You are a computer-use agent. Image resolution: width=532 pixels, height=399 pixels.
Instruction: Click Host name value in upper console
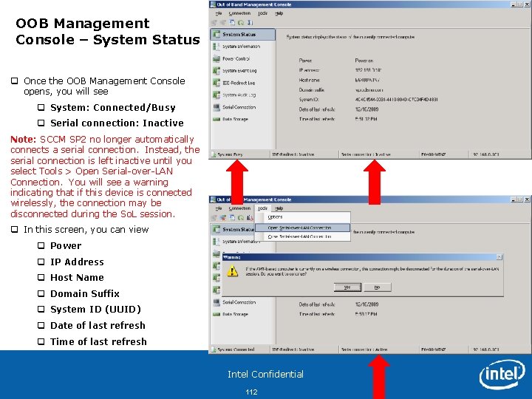[367, 80]
